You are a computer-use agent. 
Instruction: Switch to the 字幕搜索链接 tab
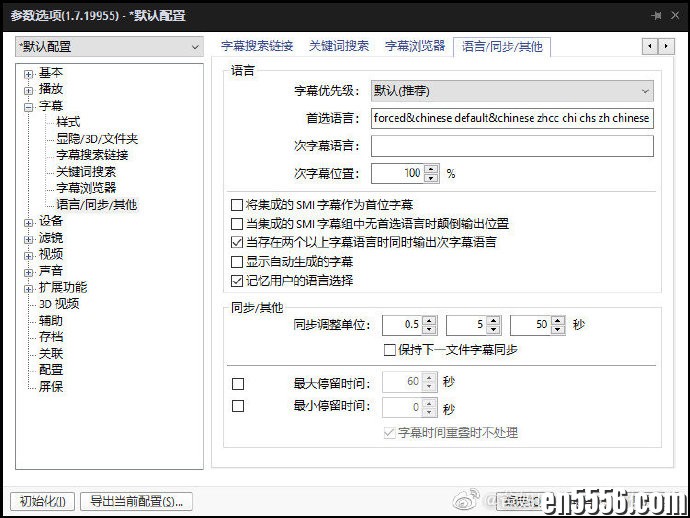[x=257, y=46]
